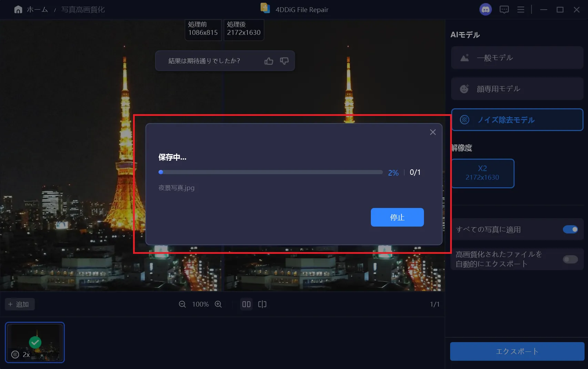Switch to split slider compare view
This screenshot has height=369, width=588.
pos(262,304)
